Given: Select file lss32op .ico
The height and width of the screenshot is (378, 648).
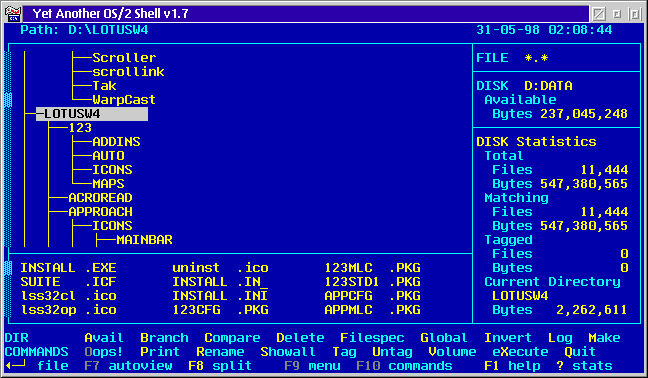Looking at the screenshot, I should [68, 310].
